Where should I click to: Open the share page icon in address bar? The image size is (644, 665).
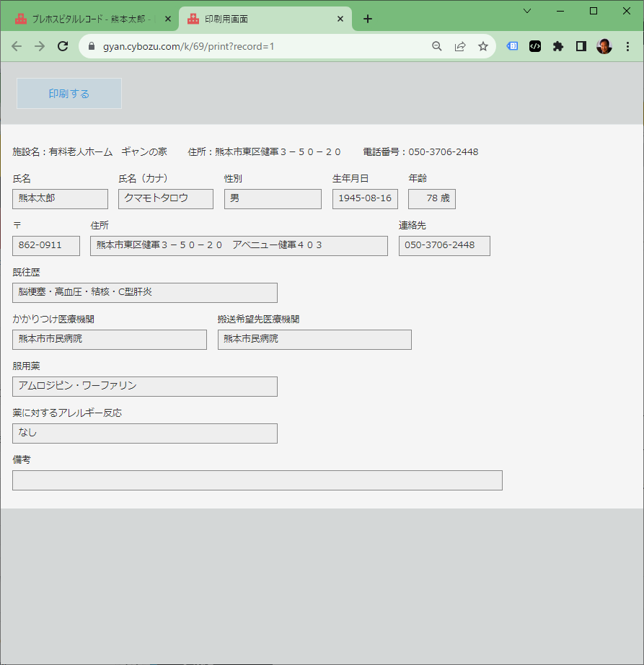pyautogui.click(x=460, y=46)
